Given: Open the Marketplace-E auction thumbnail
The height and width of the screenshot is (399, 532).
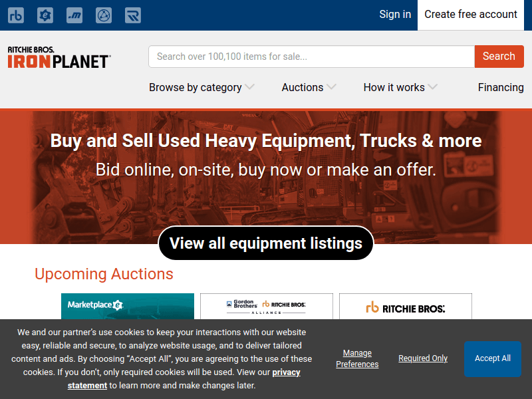Looking at the screenshot, I should coord(128,307).
